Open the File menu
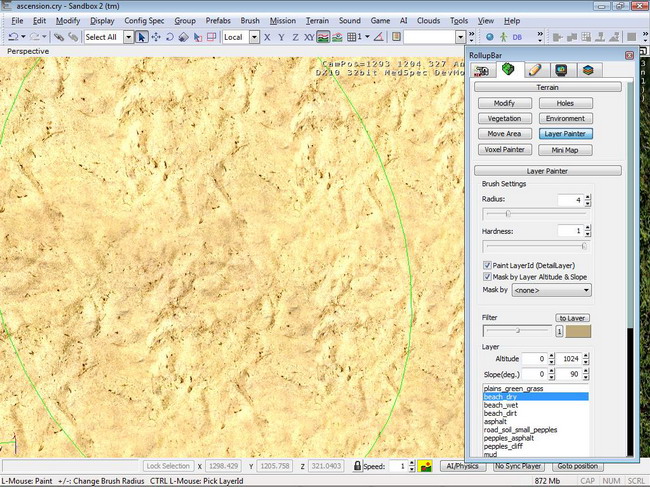This screenshot has height=487, width=650. tap(17, 21)
